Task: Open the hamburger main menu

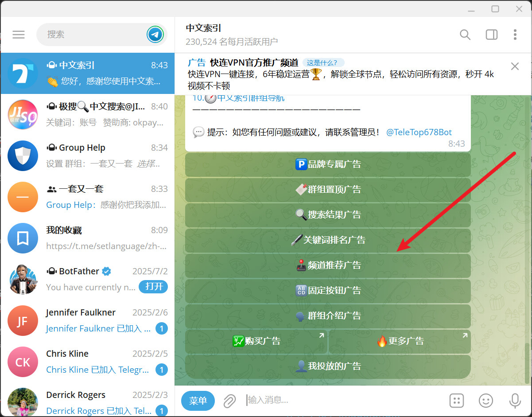Action: click(x=19, y=35)
